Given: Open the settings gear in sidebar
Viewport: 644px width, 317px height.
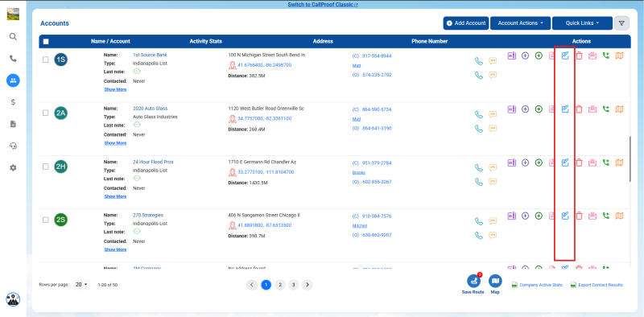Looking at the screenshot, I should point(13,167).
